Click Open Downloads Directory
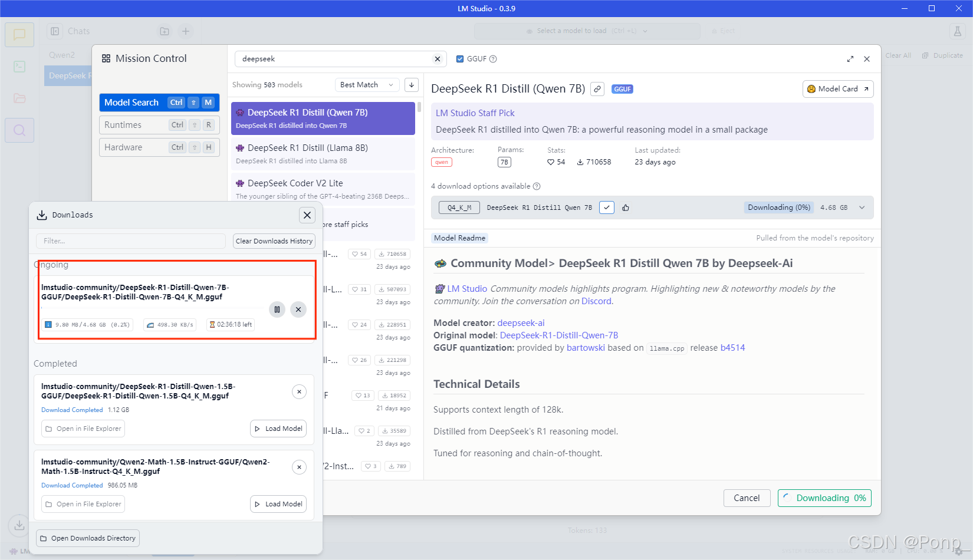 pyautogui.click(x=88, y=538)
